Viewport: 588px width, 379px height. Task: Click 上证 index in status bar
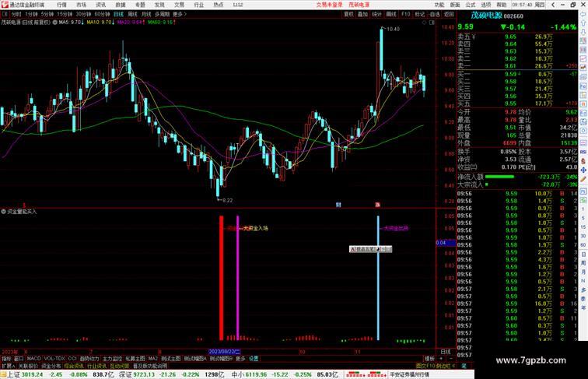click(x=14, y=374)
